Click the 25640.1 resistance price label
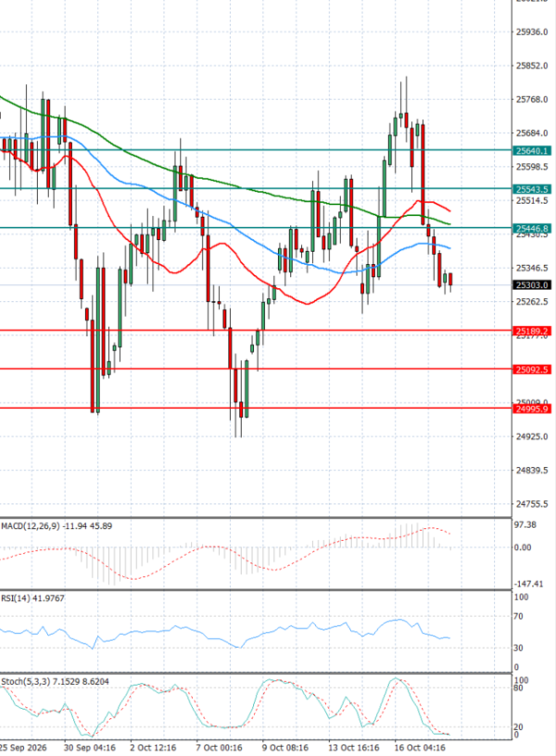Viewport: 556px width, 756px height. 532,151
